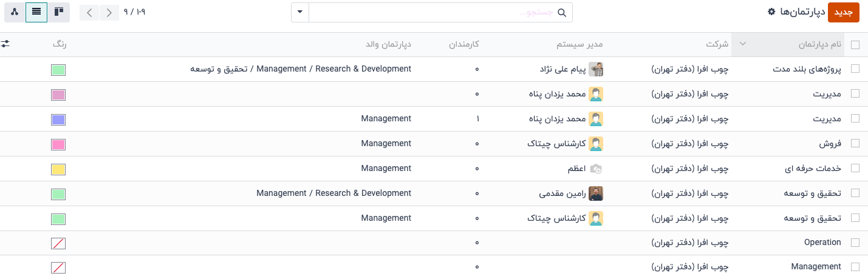Open the search filter dropdown toggle
Screen dimensions: 868x279
(x=300, y=13)
